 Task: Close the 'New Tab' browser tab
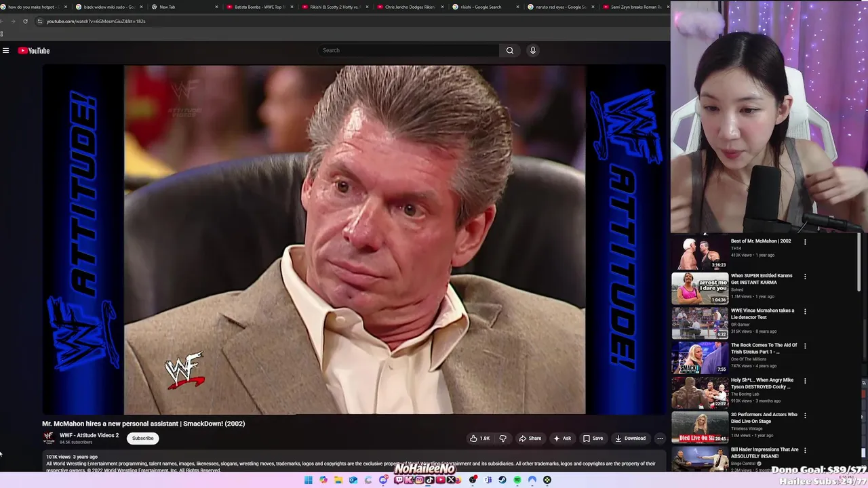(x=216, y=7)
